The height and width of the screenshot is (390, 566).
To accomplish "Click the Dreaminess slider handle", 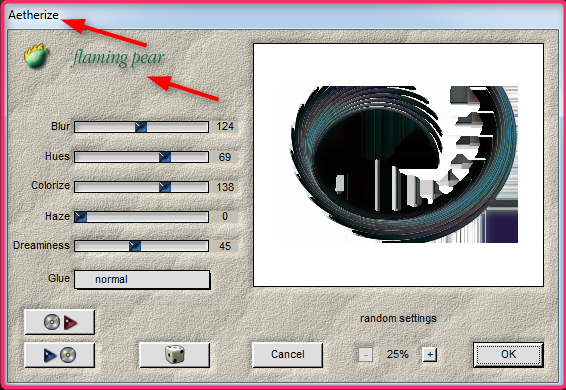I will click(x=135, y=246).
